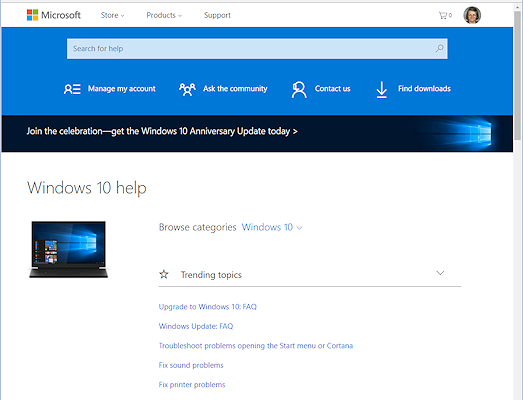Screen dimensions: 523x400
Task: Click the Find downloads arrow icon
Action: (x=382, y=90)
